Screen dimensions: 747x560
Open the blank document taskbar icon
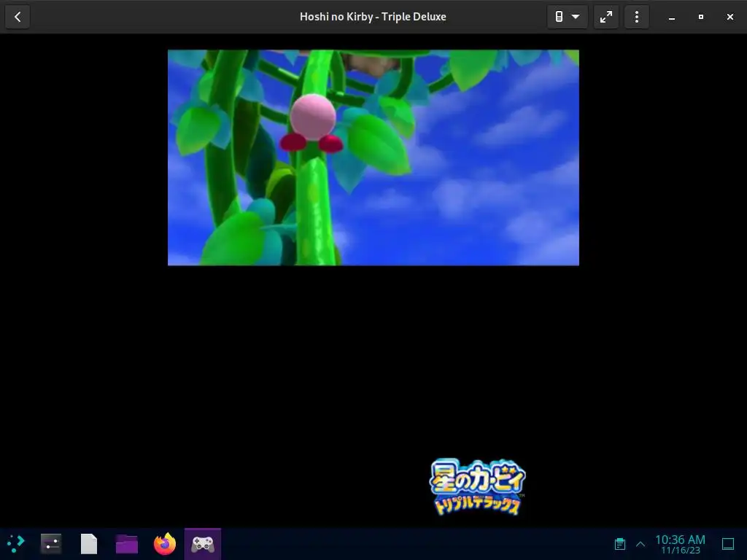(88, 543)
